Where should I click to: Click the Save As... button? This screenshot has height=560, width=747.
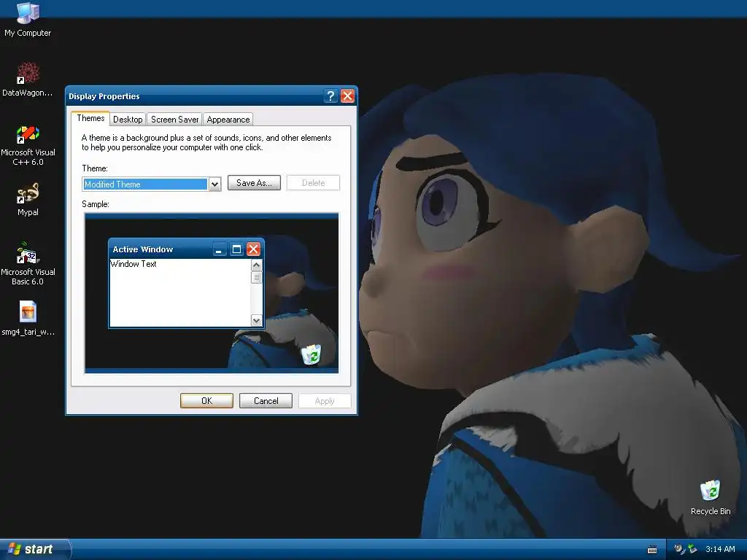coord(254,183)
